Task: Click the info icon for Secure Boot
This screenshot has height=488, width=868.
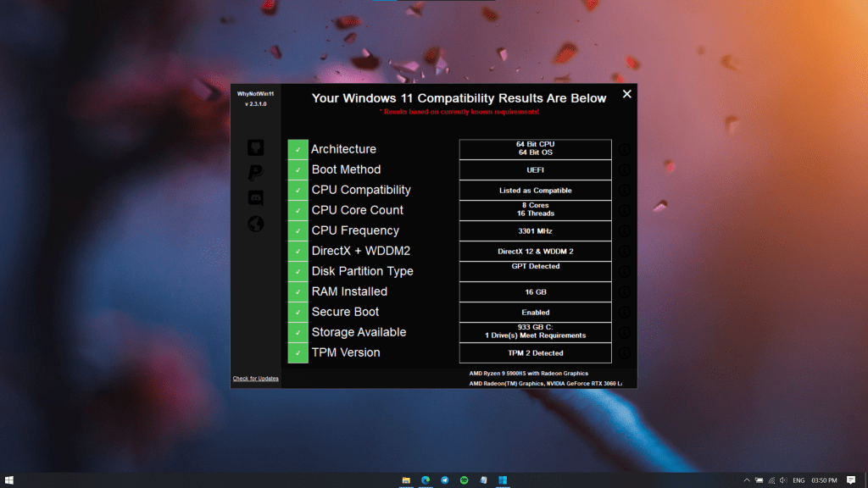Action: 625,312
